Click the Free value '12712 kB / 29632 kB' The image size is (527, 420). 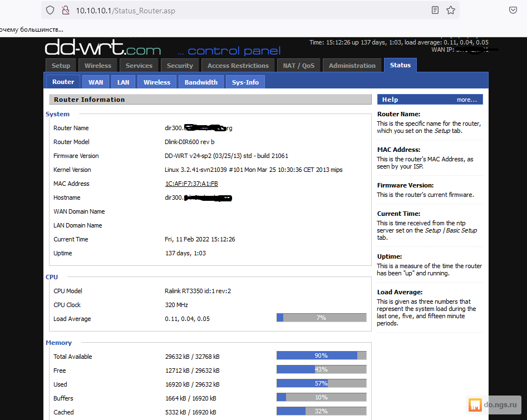192,370
